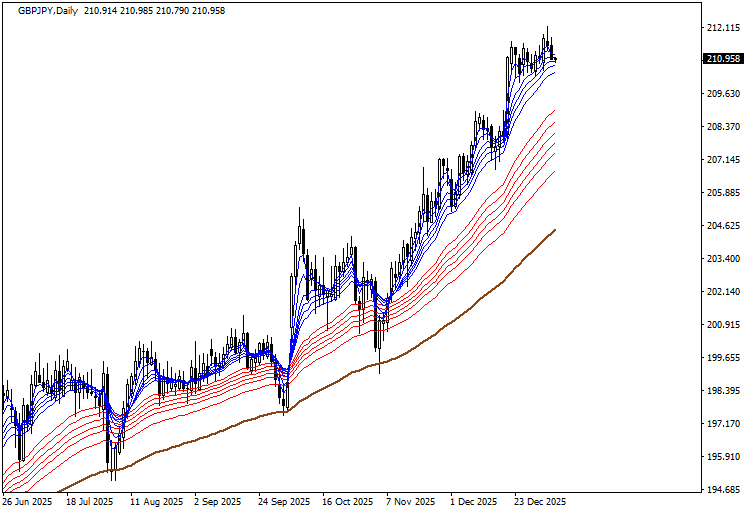Click the 16 Oct 2025 date label
This screenshot has width=747, height=513.
[x=346, y=502]
